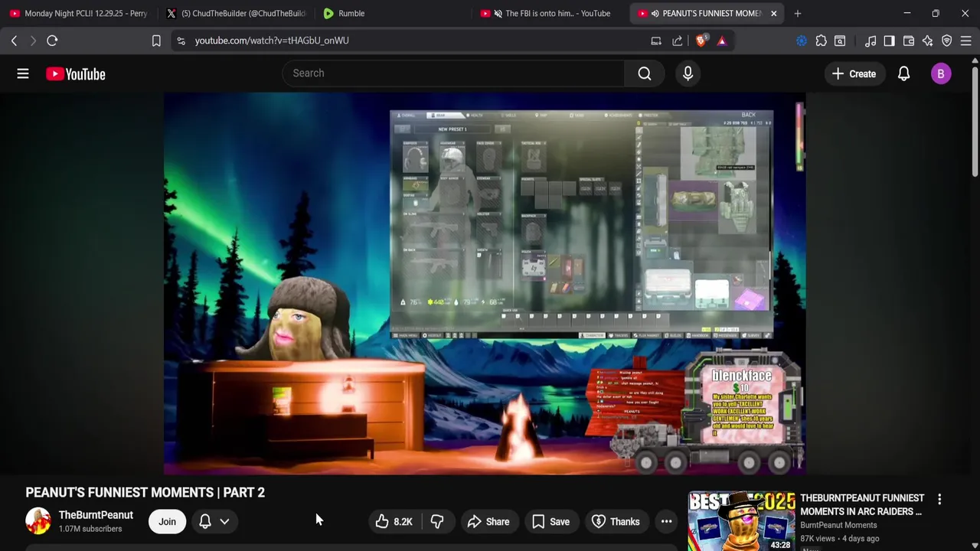Open the account avatar menu
This screenshot has width=980, height=551.
[941, 73]
